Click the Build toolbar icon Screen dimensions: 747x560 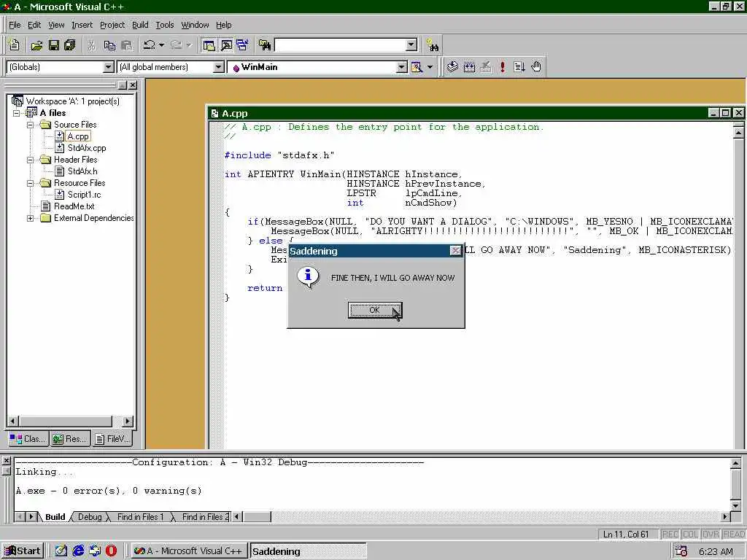click(469, 67)
